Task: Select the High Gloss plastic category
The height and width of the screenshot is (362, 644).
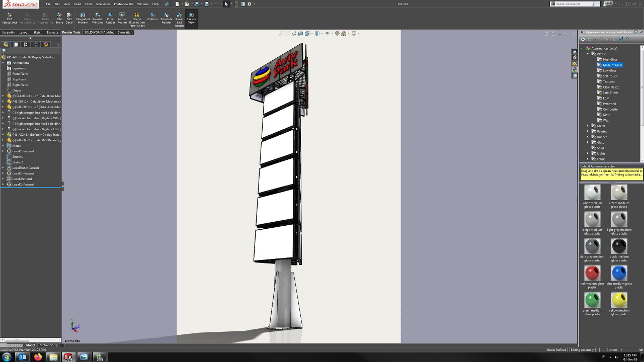Action: click(x=610, y=59)
